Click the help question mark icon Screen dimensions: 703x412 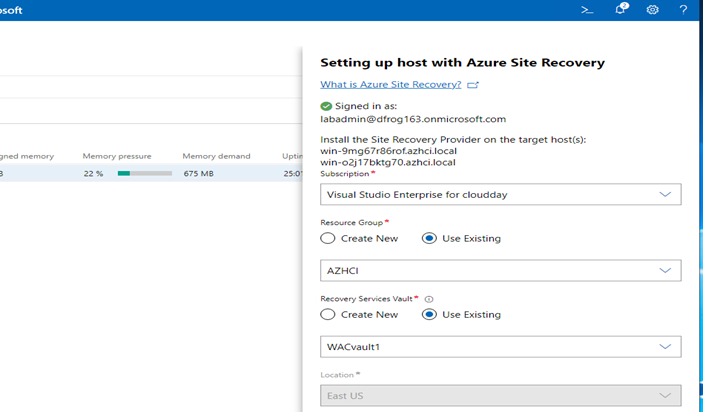683,10
